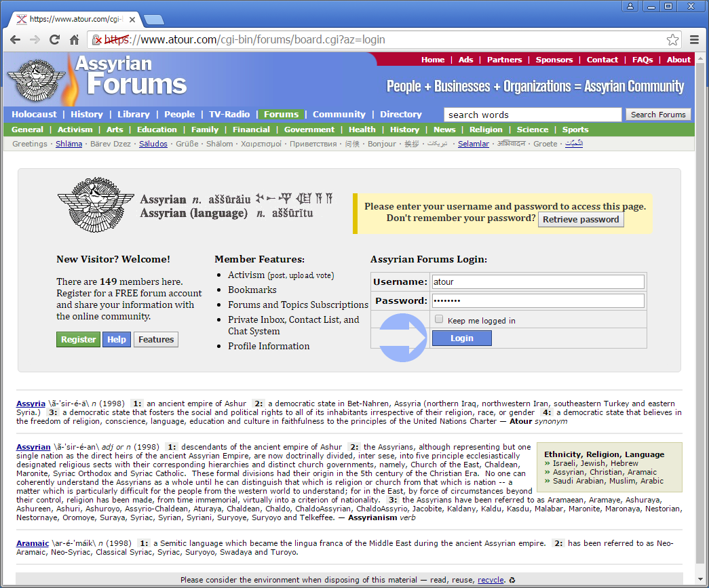Screen dimensions: 709x588
Task: Click the Shläma greeting link
Action: pyautogui.click(x=69, y=144)
